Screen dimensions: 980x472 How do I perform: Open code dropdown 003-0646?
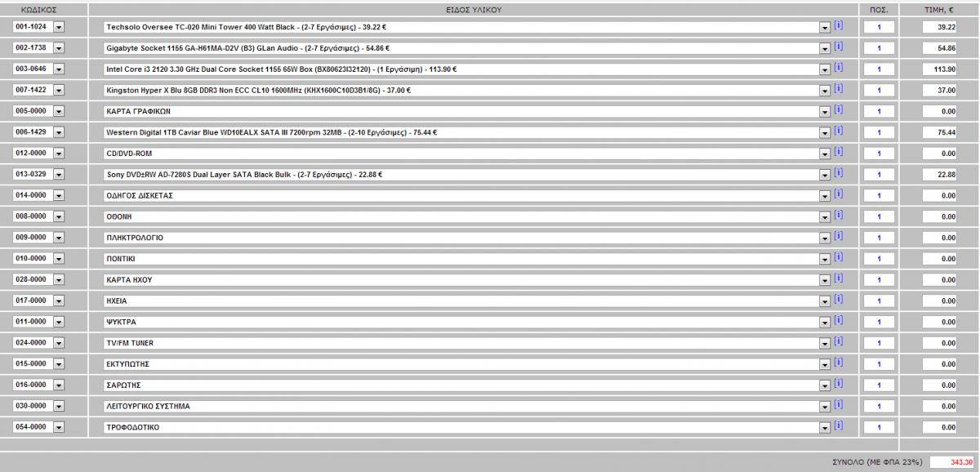(x=58, y=69)
